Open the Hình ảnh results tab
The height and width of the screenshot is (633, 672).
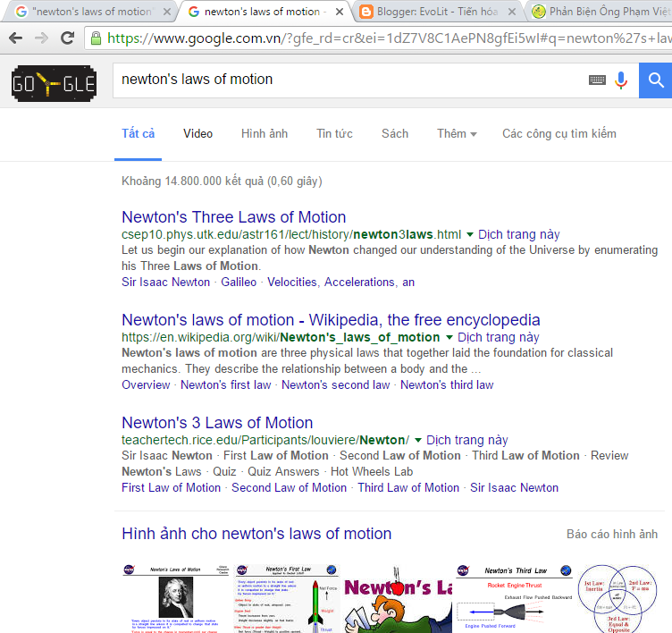point(265,134)
